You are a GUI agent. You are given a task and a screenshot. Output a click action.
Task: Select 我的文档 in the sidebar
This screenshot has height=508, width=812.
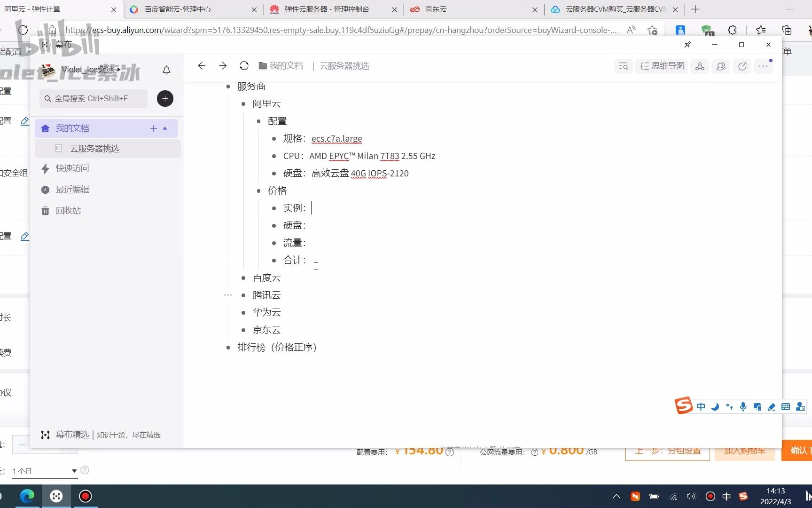click(106, 128)
